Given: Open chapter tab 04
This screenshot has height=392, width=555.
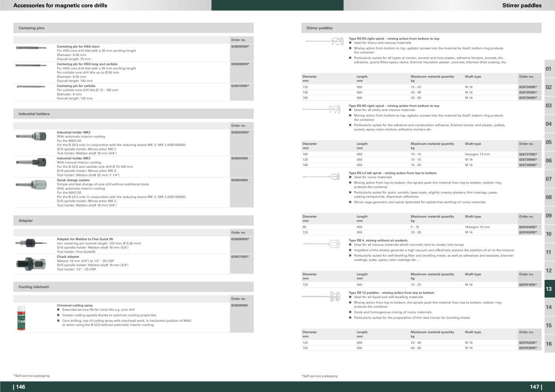Looking at the screenshot, I should 549,124.
